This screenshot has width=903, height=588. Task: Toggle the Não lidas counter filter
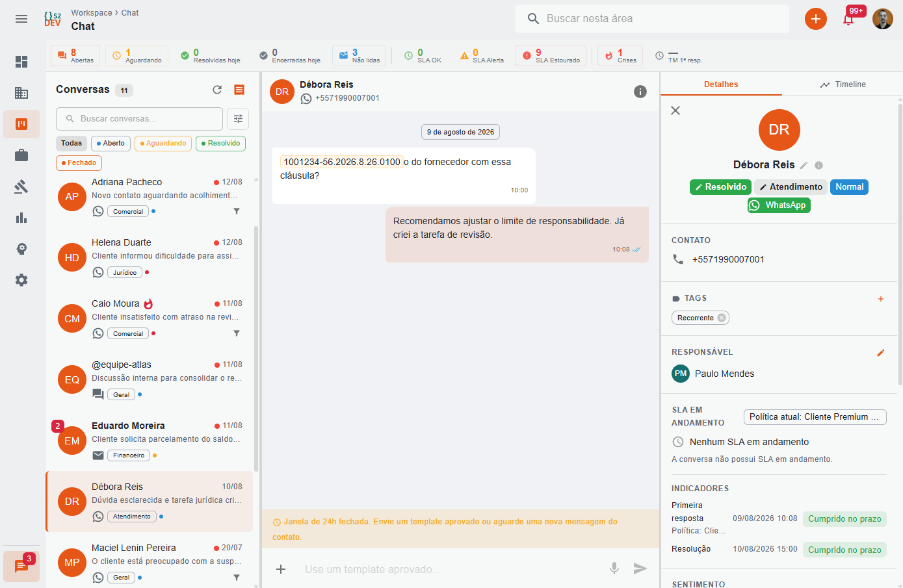[359, 56]
